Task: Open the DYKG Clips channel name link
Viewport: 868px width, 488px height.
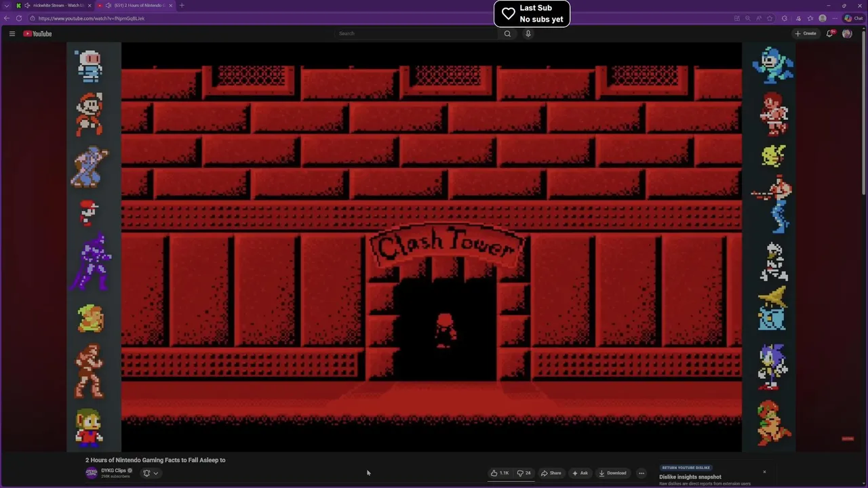Action: (x=113, y=470)
